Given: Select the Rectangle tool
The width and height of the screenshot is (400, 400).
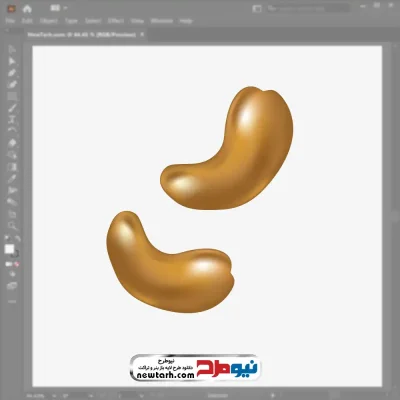Looking at the screenshot, I should click(12, 97).
